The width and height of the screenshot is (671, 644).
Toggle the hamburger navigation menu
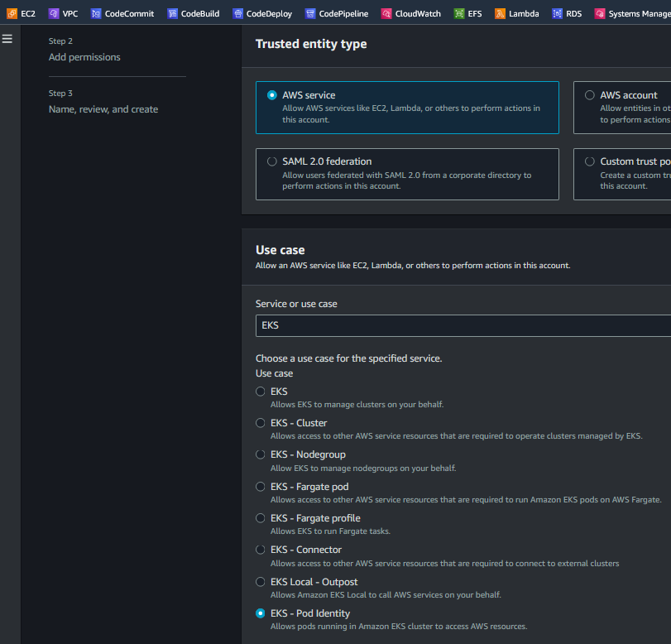pyautogui.click(x=7, y=39)
